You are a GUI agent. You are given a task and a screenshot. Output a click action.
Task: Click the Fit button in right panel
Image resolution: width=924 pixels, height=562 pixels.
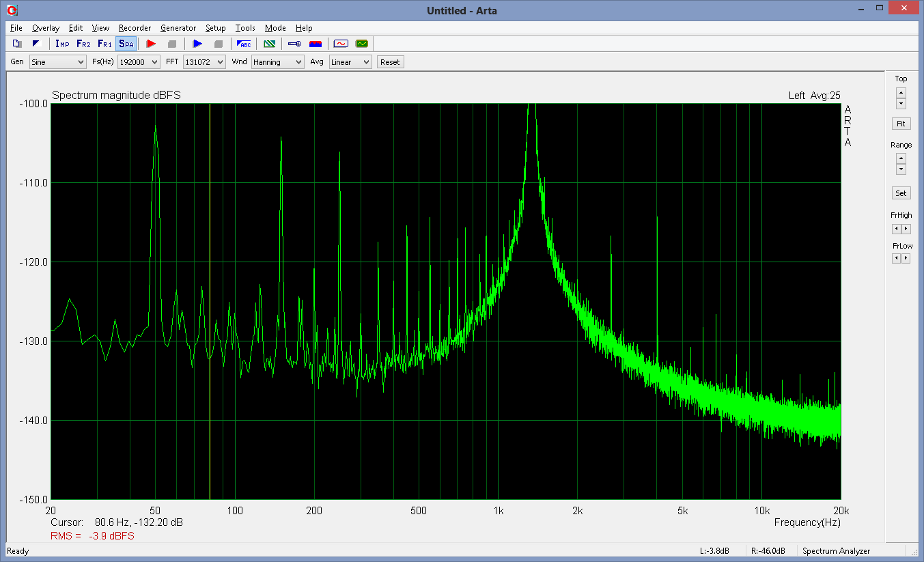pos(901,124)
